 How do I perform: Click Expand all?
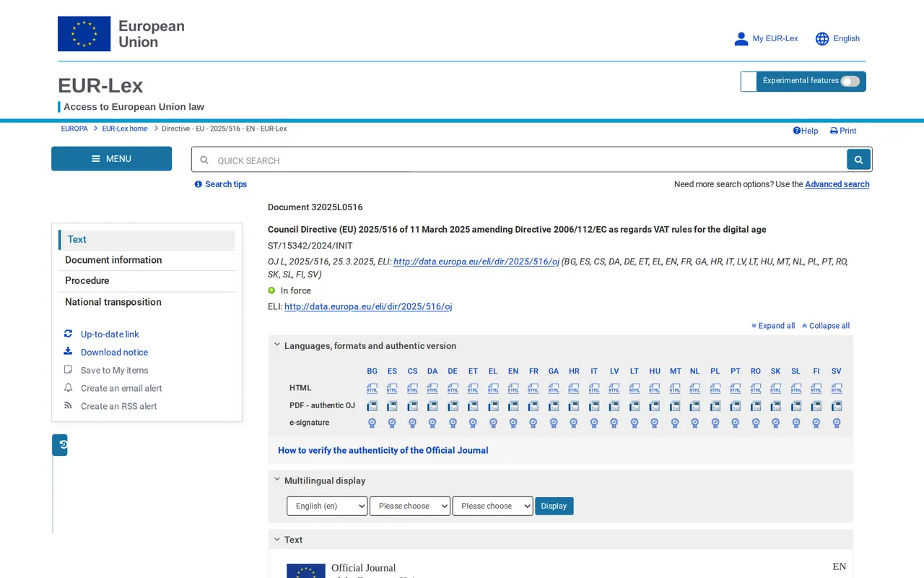pos(773,326)
